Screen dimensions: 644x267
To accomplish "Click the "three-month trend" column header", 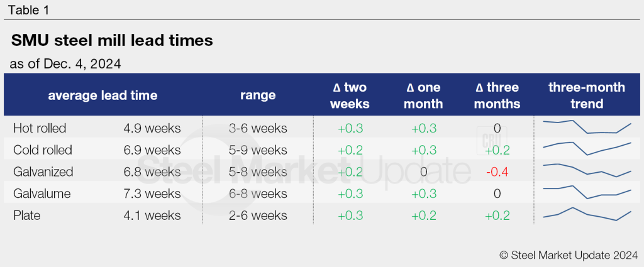I will (x=586, y=95).
